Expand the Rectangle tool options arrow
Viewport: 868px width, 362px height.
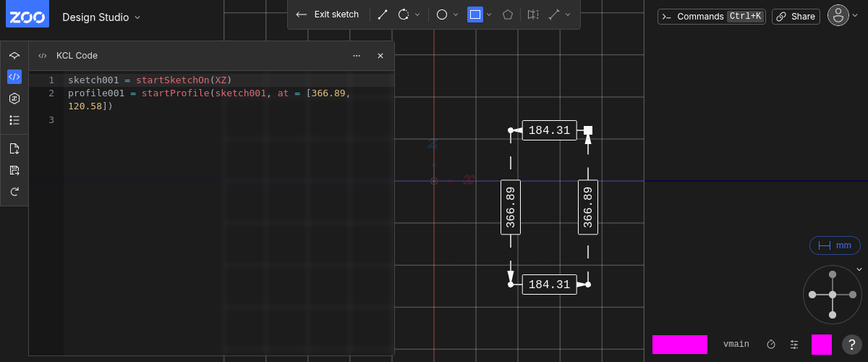(490, 14)
